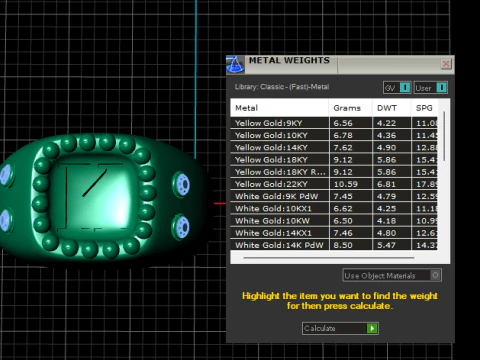
Task: Click the Library: Classic-(Fast)-Metal label
Action: coord(282,87)
